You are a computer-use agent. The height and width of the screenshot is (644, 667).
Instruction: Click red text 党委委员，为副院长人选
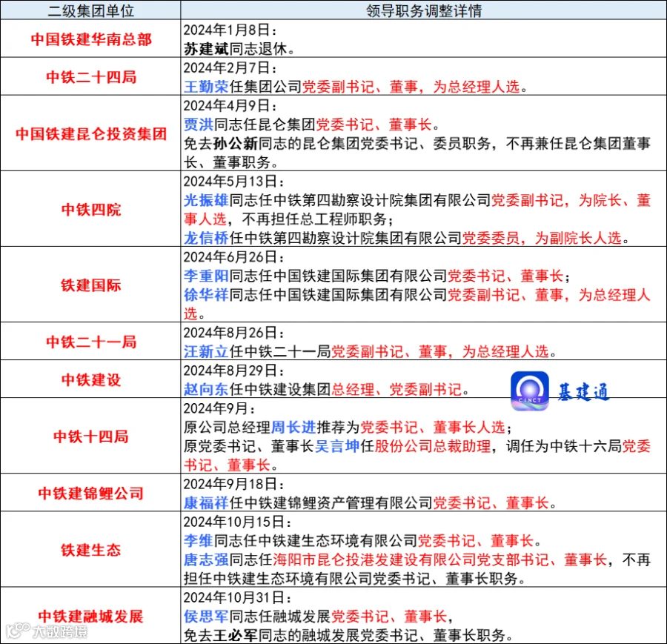coord(542,238)
